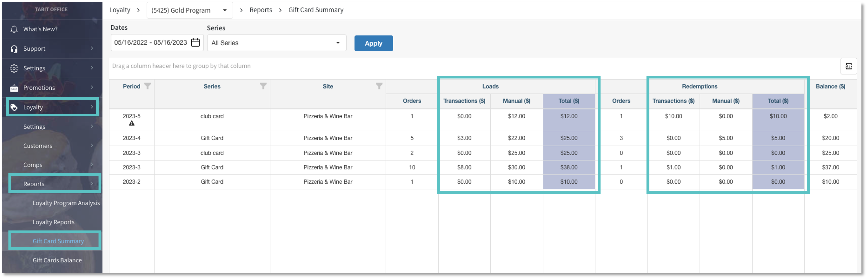This screenshot has width=868, height=279.
Task: Click the What's New bell icon
Action: tap(14, 29)
